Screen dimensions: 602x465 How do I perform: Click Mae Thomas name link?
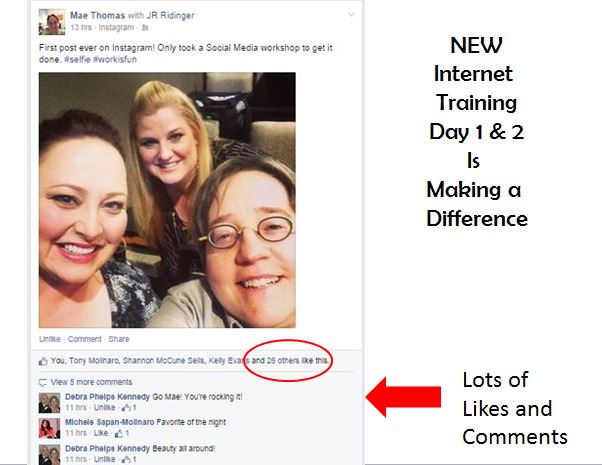tap(98, 15)
